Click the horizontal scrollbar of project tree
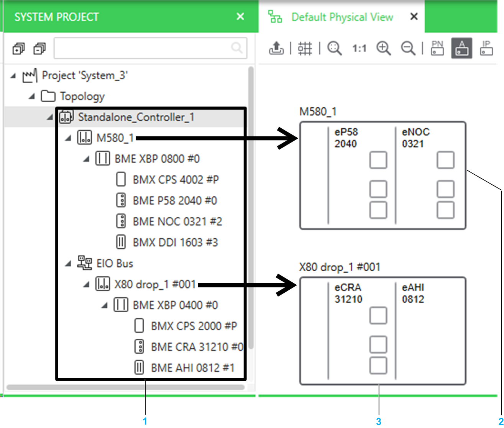The height and width of the screenshot is (428, 504). pos(125,387)
